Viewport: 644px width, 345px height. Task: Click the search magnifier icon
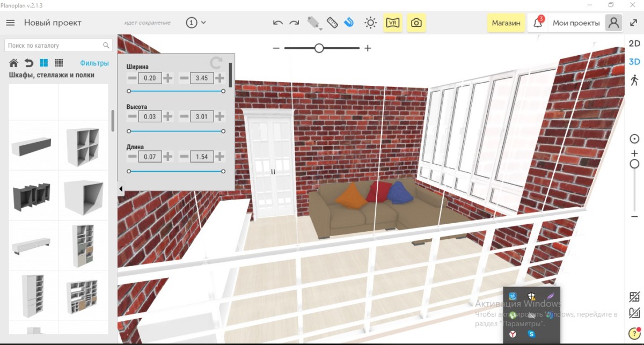[106, 46]
